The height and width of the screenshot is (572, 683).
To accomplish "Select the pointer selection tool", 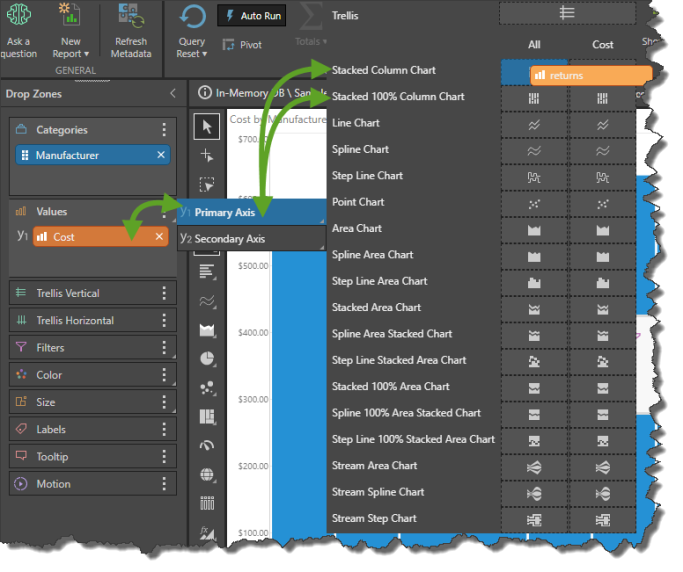I will coord(207,126).
